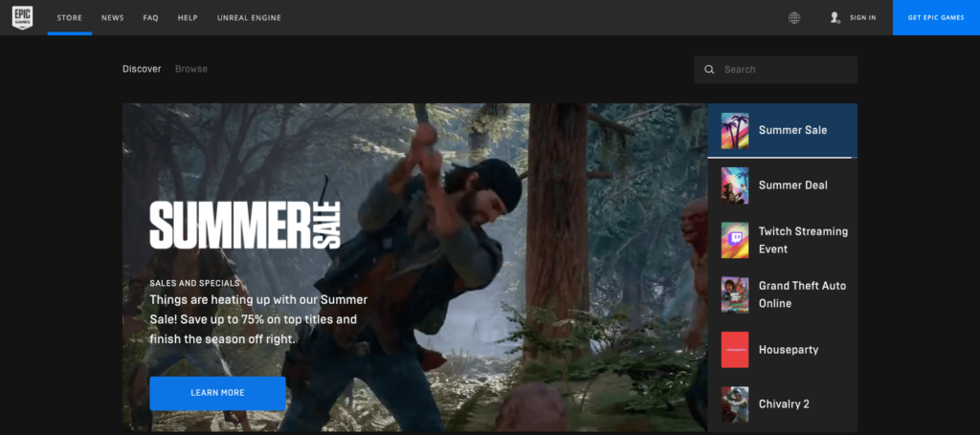Select the Grand Theft Auto Online thumbnail
This screenshot has width=980, height=435.
[735, 294]
